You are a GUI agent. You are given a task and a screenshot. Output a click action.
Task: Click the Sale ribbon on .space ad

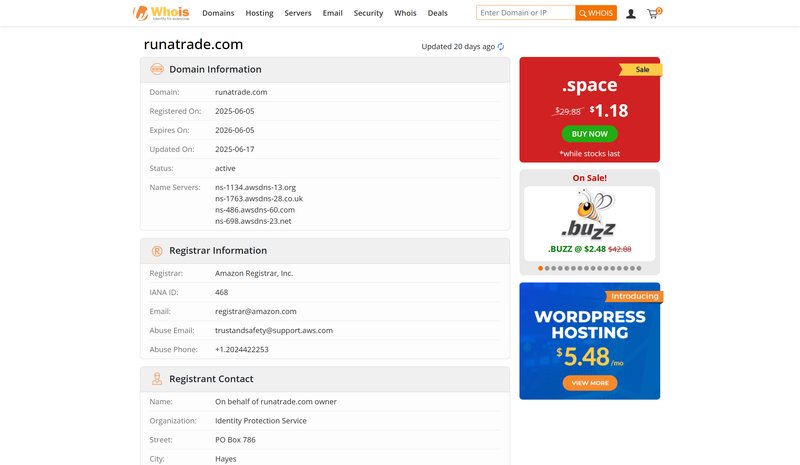pos(641,69)
